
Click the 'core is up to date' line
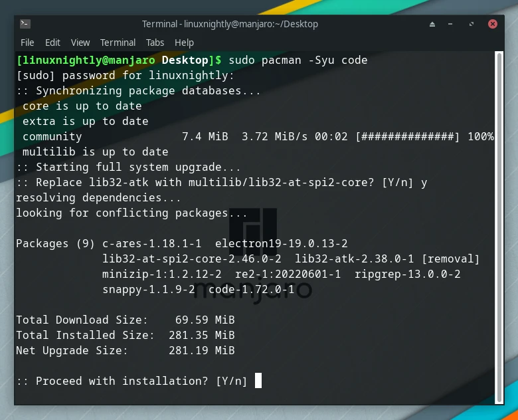[82, 106]
